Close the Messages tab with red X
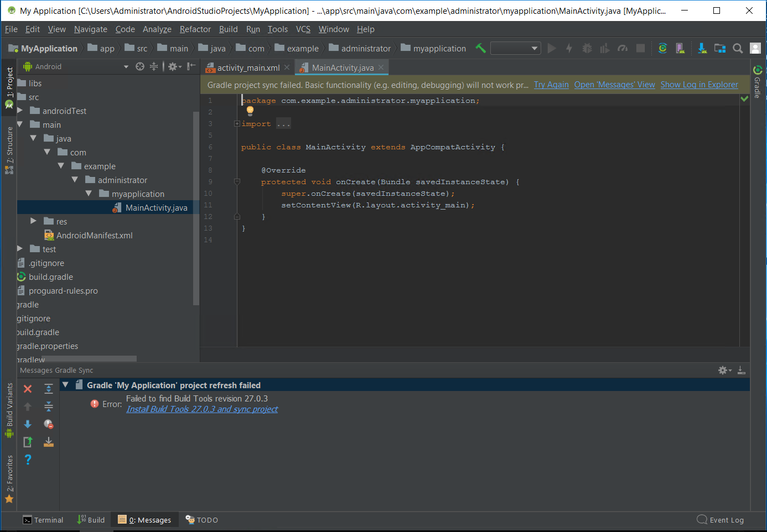 [28, 389]
